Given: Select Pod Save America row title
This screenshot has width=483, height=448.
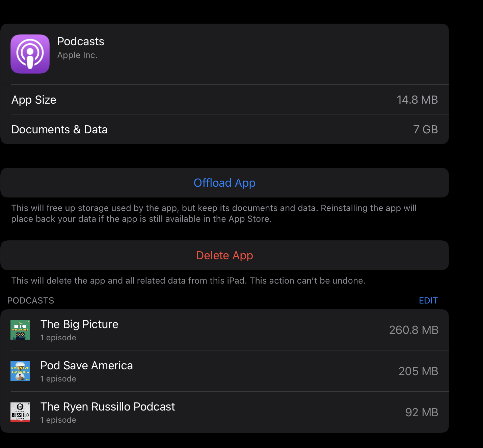Looking at the screenshot, I should click(x=87, y=365).
